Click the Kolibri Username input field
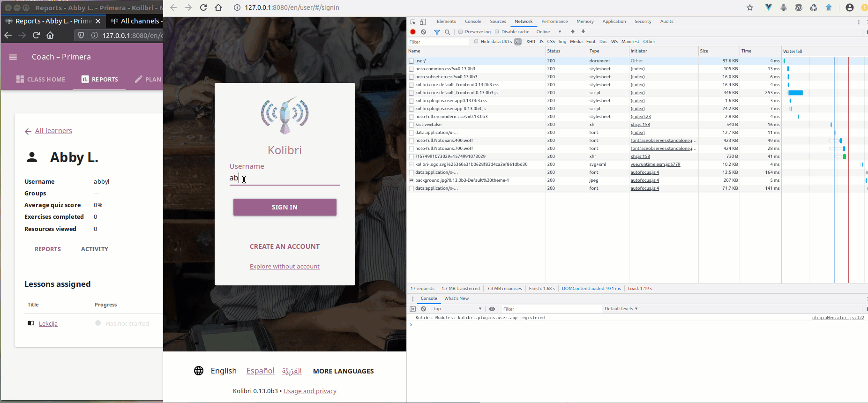The height and width of the screenshot is (403, 868). click(285, 178)
